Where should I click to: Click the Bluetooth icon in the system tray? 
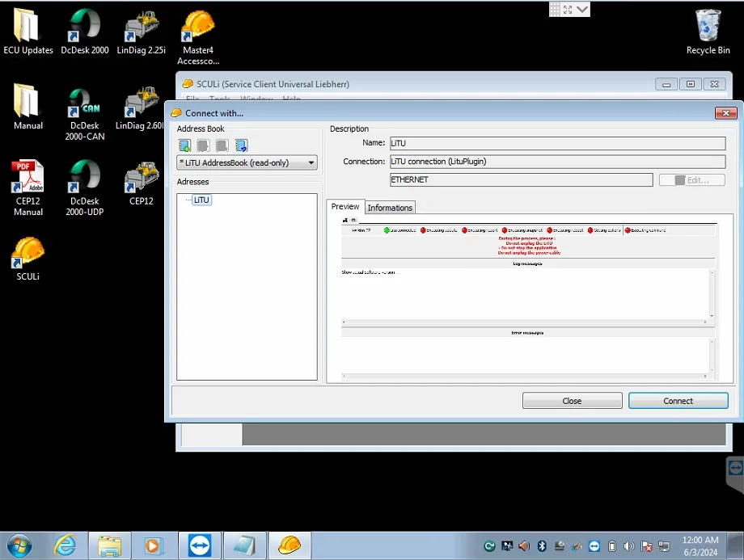coord(543,546)
